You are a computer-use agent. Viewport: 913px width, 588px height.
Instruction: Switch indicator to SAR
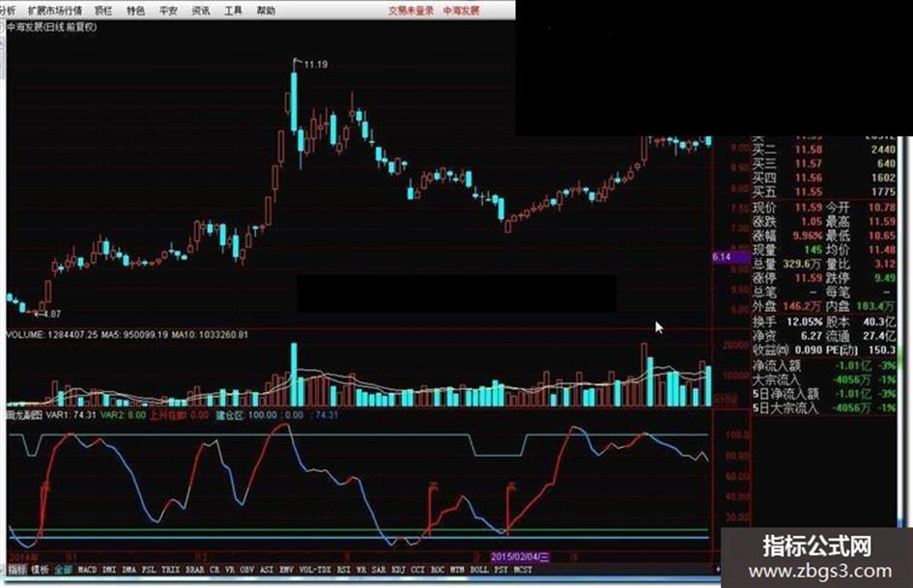coord(379,570)
